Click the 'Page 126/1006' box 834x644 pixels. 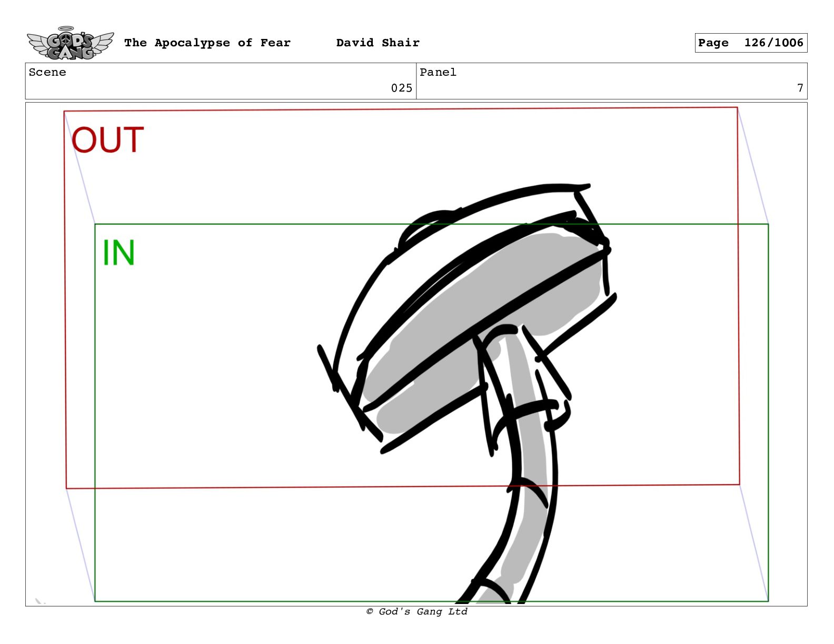[x=751, y=43]
